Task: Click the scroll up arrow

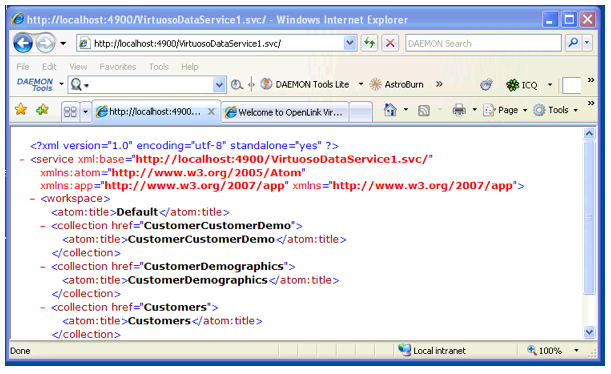Action: (589, 134)
